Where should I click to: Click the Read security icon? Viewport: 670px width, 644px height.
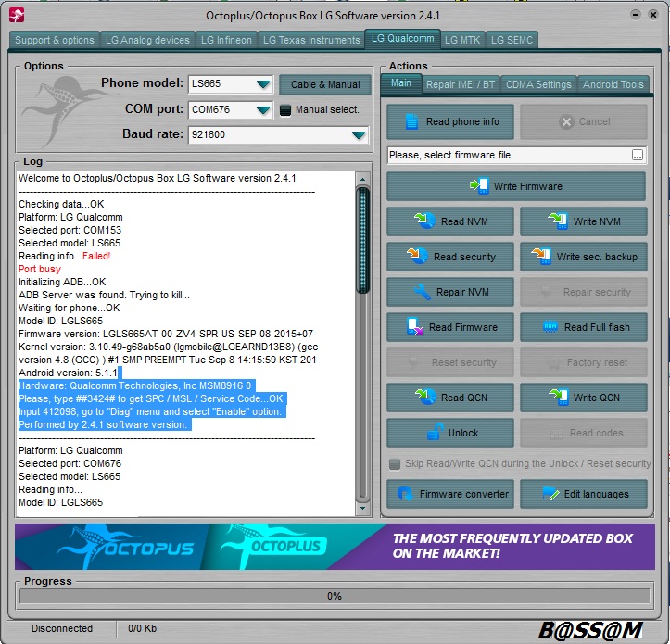click(417, 256)
